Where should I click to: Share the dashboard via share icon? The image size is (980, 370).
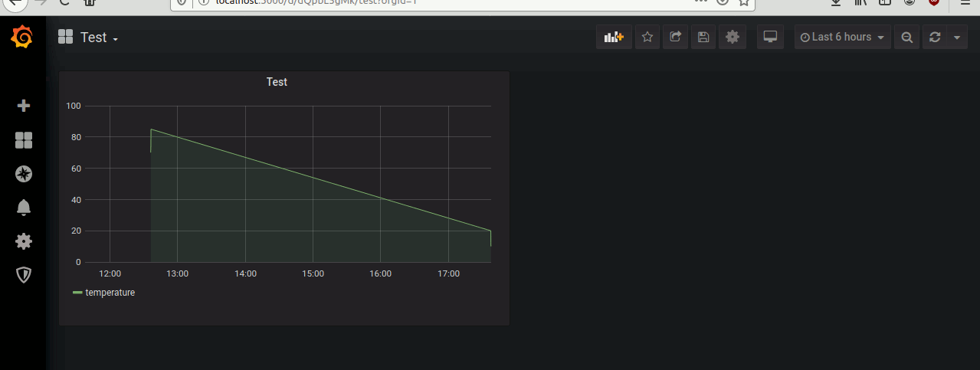675,37
